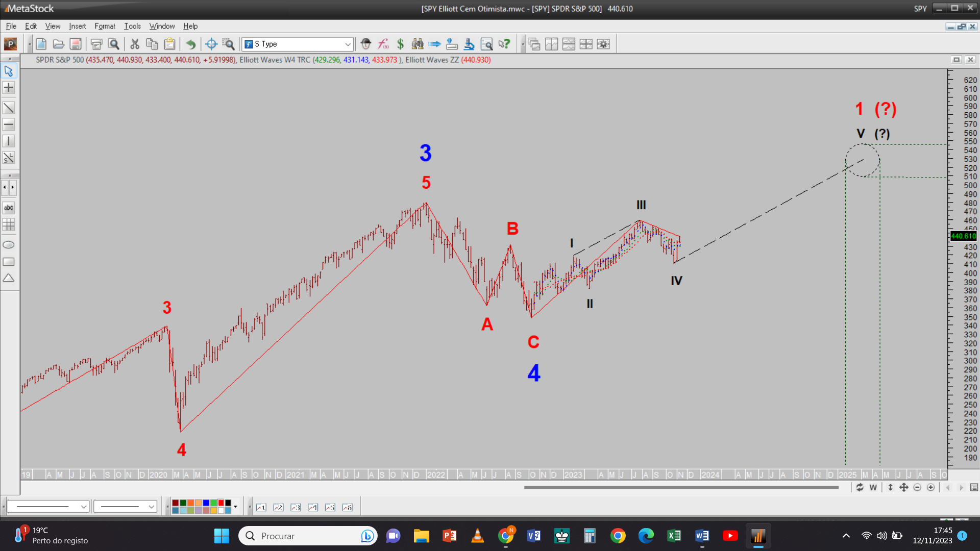Choose the ellipse drawing tool
This screenshot has width=980, height=551.
[9, 245]
